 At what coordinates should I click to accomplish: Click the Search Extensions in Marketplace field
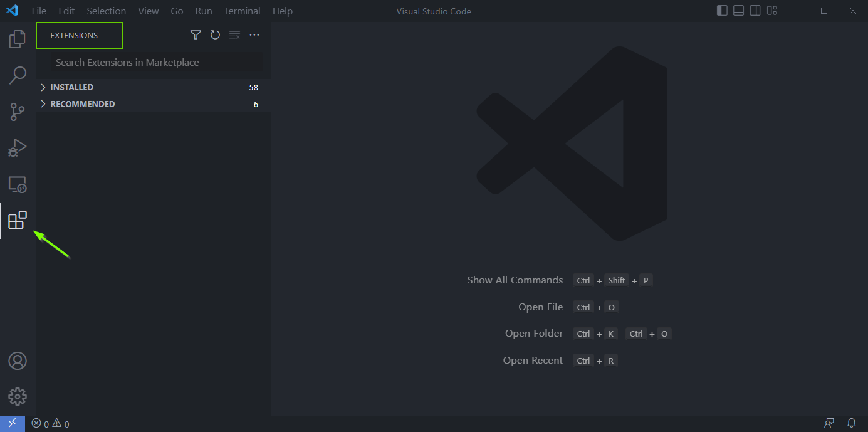[157, 63]
